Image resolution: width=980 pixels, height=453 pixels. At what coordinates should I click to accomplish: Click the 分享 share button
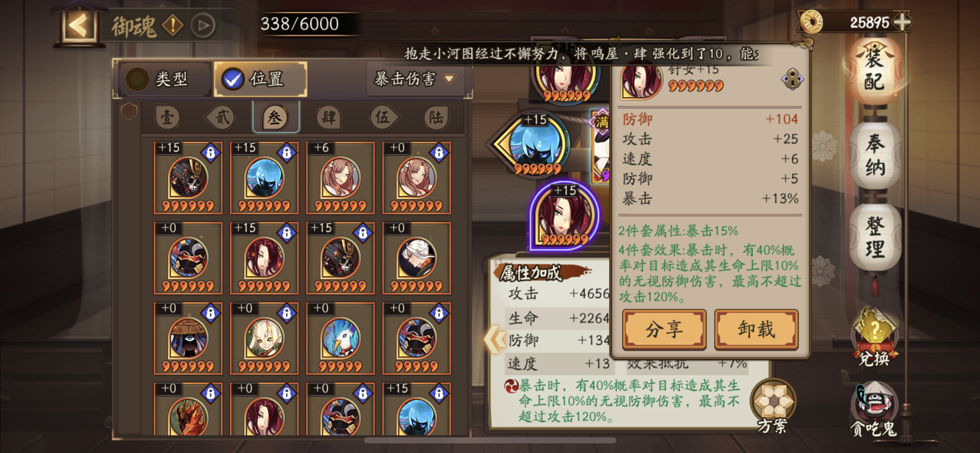(664, 329)
